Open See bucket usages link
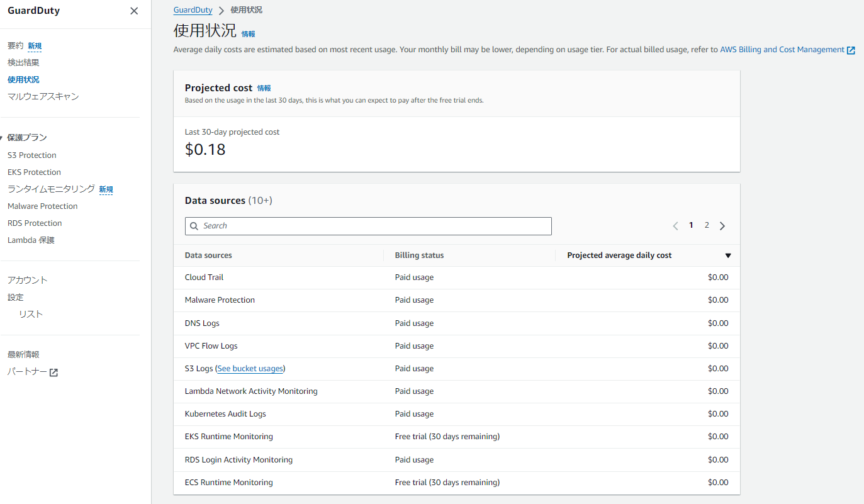The image size is (864, 504). (x=250, y=369)
